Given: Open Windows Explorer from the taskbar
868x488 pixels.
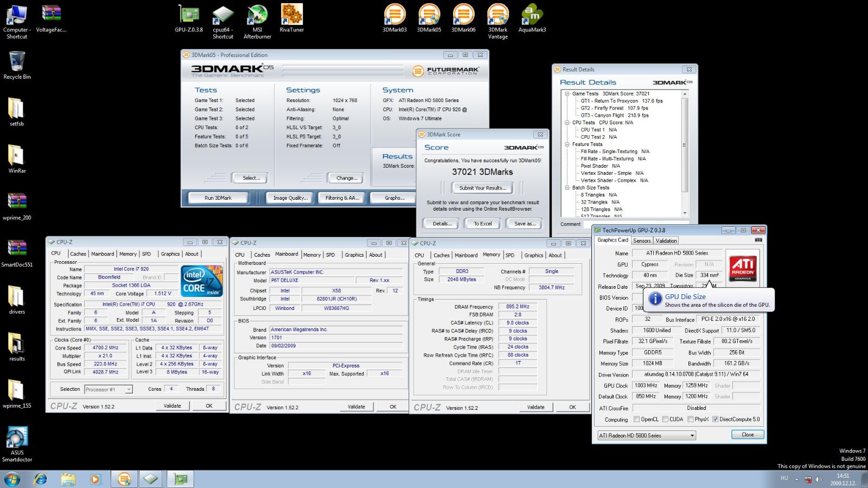Looking at the screenshot, I should click(x=68, y=479).
